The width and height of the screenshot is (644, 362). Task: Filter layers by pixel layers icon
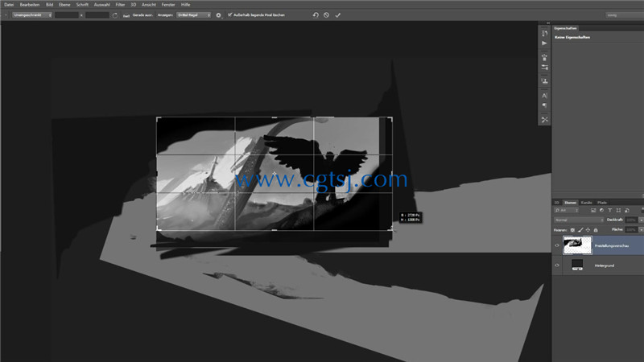[x=593, y=210]
